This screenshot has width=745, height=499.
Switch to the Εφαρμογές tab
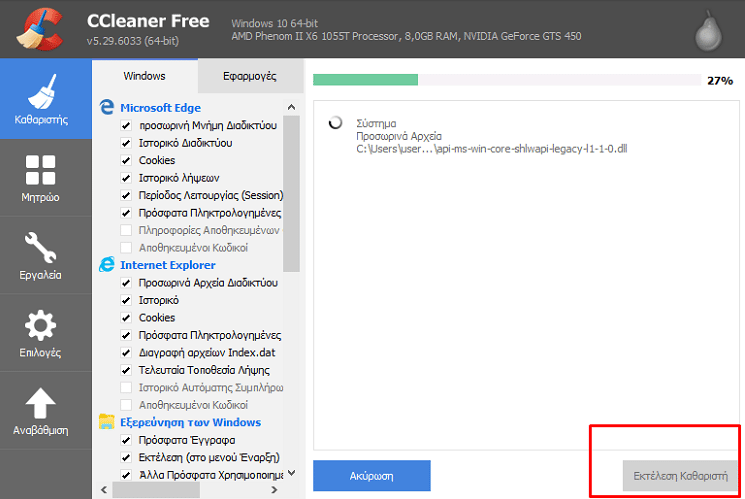pos(250,76)
